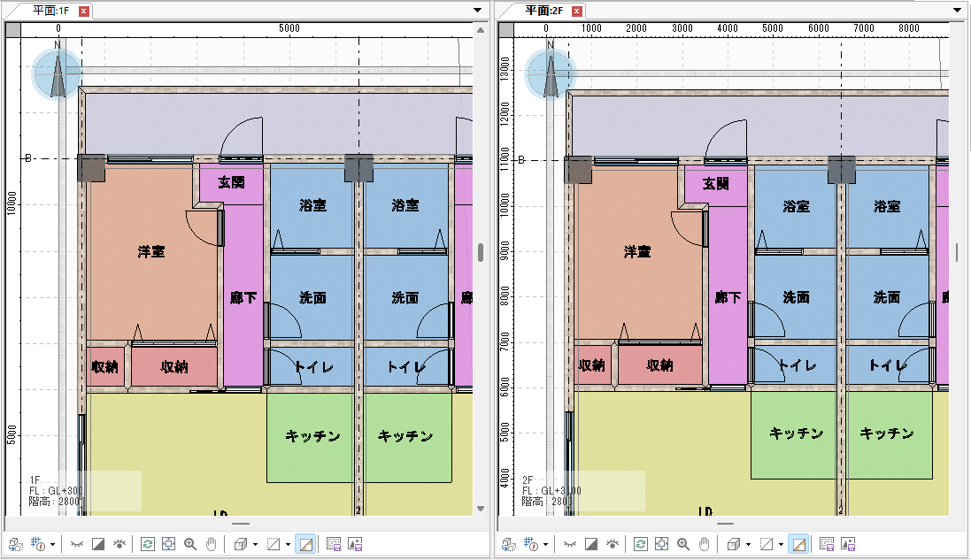Close the 平面:1F tab with red X

(84, 12)
